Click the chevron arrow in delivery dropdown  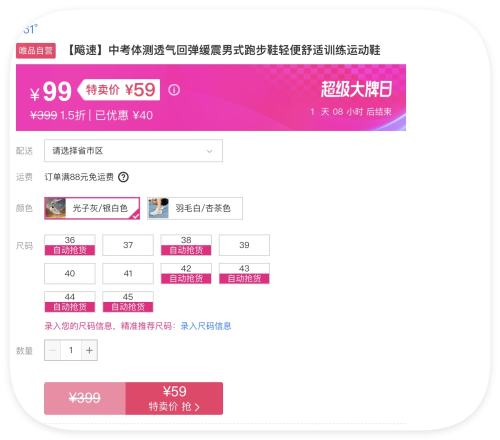tap(210, 151)
